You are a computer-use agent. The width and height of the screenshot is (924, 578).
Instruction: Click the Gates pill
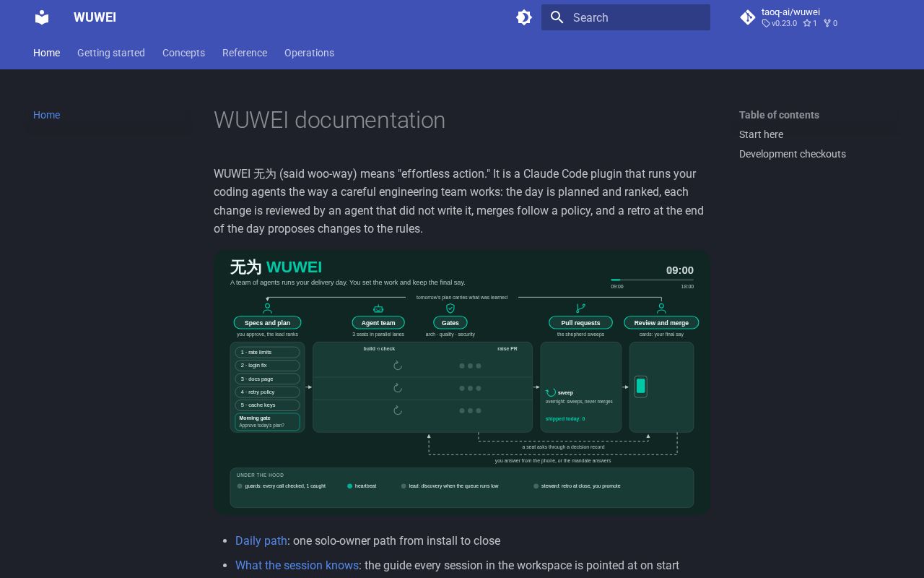point(450,323)
